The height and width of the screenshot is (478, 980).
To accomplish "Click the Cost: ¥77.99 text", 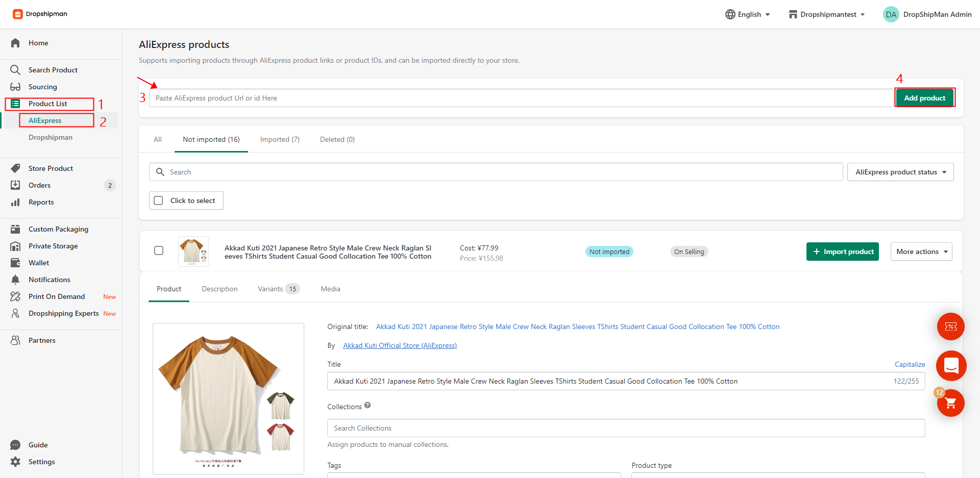I will coord(479,248).
